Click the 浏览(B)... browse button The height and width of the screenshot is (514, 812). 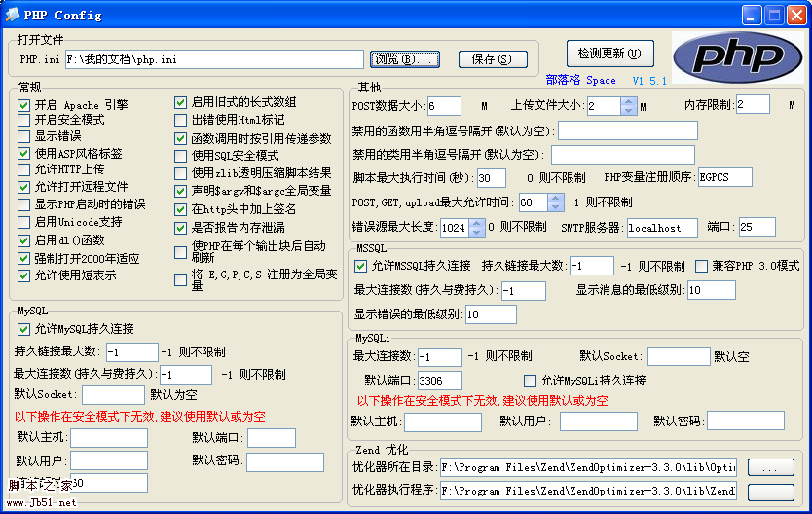tap(405, 59)
